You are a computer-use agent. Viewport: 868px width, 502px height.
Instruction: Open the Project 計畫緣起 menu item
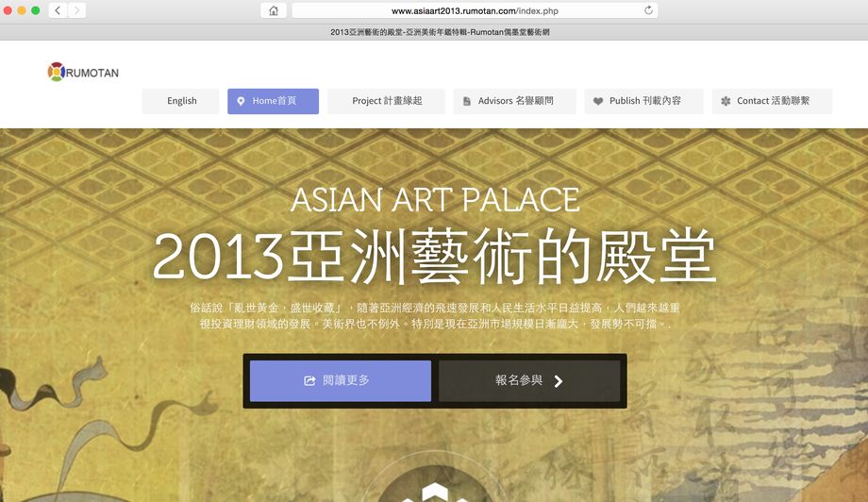click(387, 101)
